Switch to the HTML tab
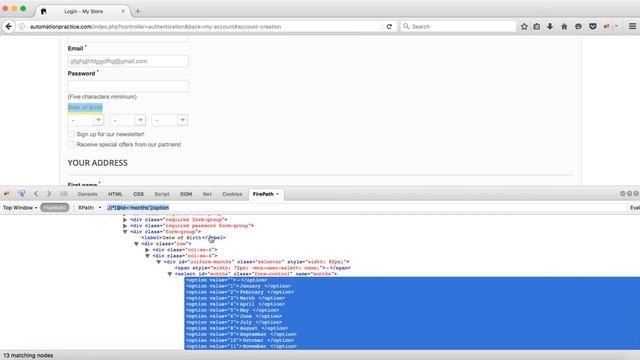Viewport: 640px width, 360px height. click(115, 194)
